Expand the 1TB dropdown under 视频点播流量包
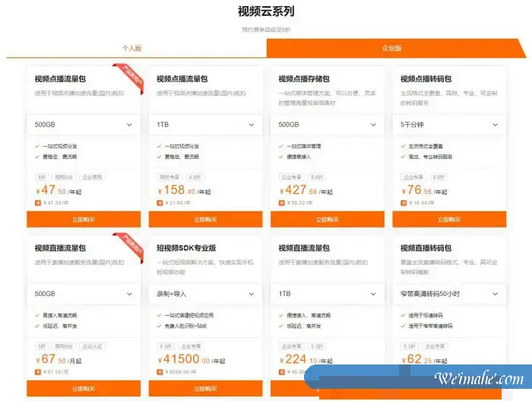The width and height of the screenshot is (532, 401). click(x=205, y=124)
